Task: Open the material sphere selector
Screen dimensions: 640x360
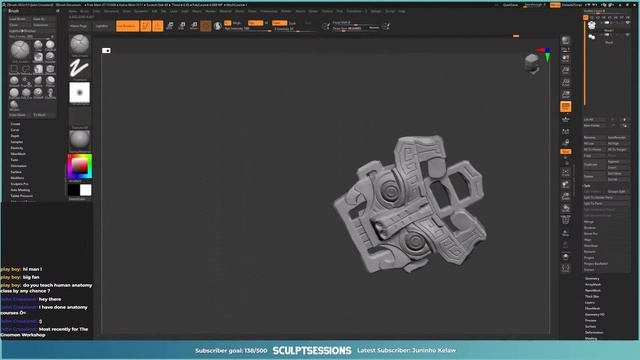Action: tap(80, 140)
